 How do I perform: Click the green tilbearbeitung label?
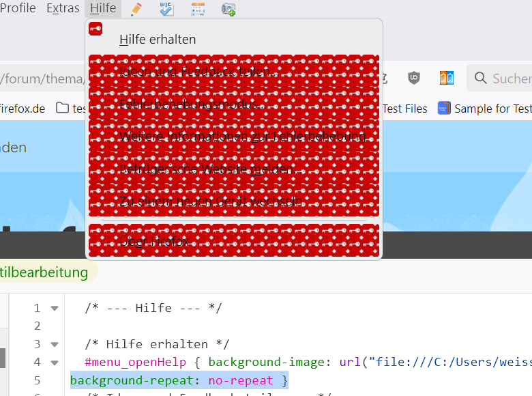coord(44,272)
